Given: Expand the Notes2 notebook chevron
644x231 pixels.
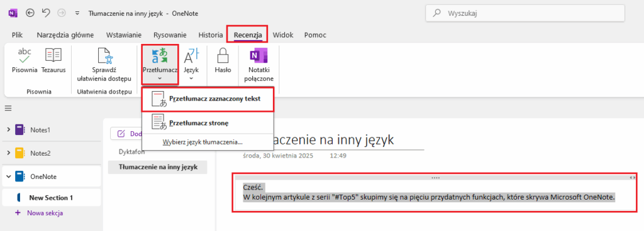Looking at the screenshot, I should pyautogui.click(x=9, y=153).
